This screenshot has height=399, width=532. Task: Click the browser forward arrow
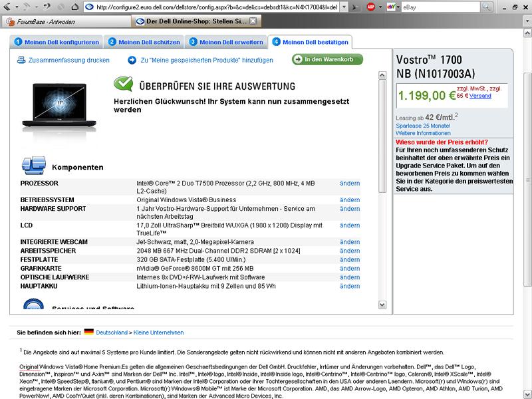pyautogui.click(x=27, y=7)
